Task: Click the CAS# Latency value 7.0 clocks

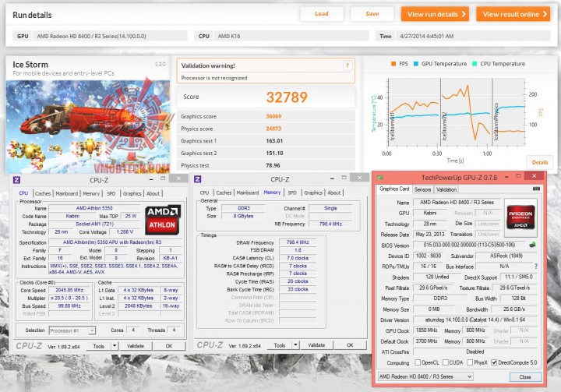Action: (x=298, y=258)
